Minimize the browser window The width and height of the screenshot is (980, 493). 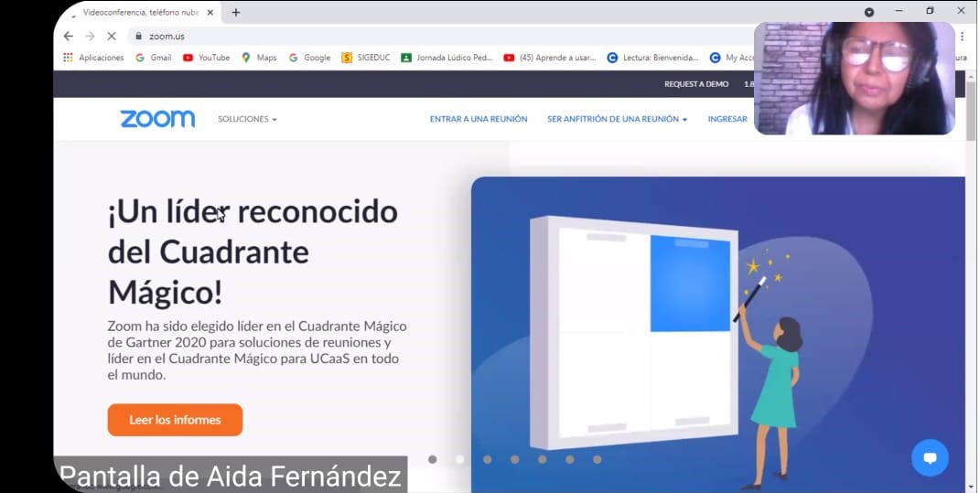coord(899,11)
